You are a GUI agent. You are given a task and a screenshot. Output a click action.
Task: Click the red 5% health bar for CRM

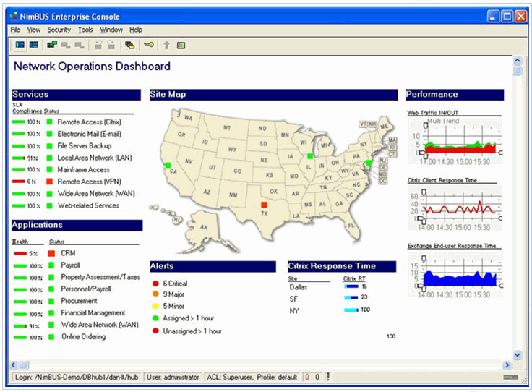[20, 253]
